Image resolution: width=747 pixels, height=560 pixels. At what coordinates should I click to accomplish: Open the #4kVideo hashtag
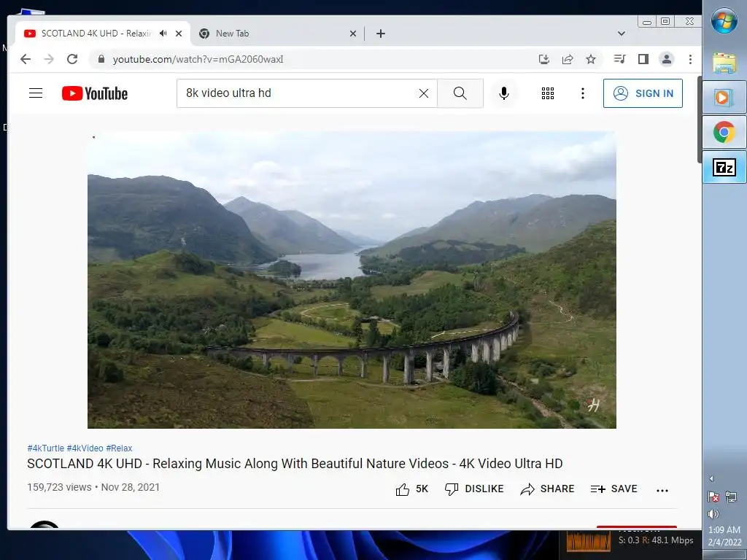85,448
